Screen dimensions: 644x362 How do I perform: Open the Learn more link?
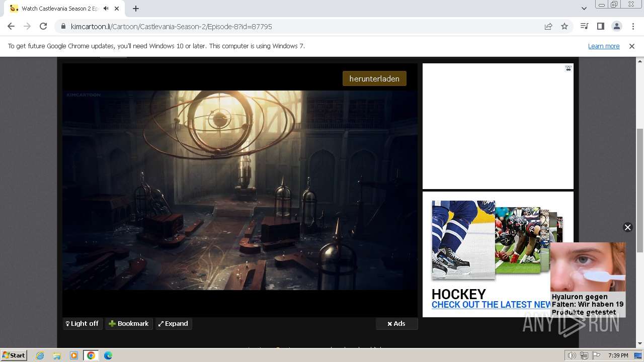(x=604, y=46)
